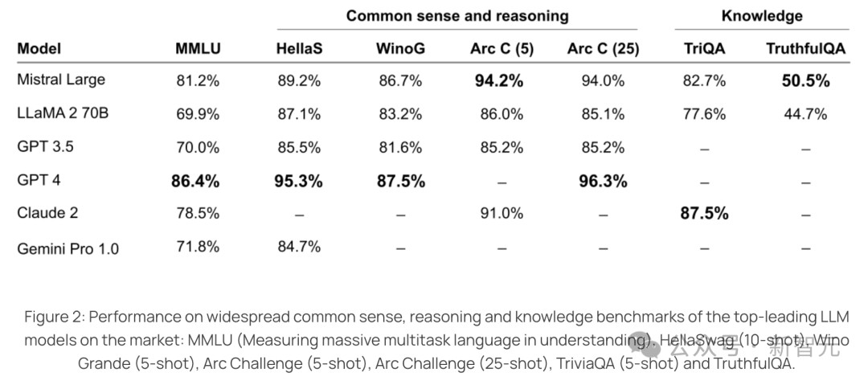Click the GPT 4 row label
This screenshot has height=381, width=868.
point(39,180)
